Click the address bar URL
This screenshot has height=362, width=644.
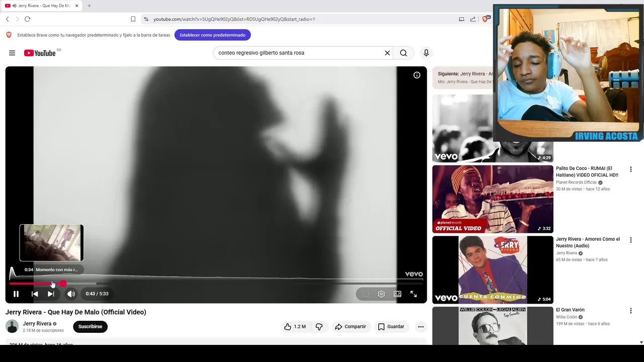point(234,19)
